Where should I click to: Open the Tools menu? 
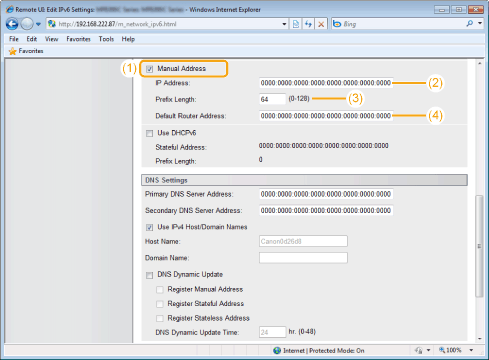tap(106, 39)
